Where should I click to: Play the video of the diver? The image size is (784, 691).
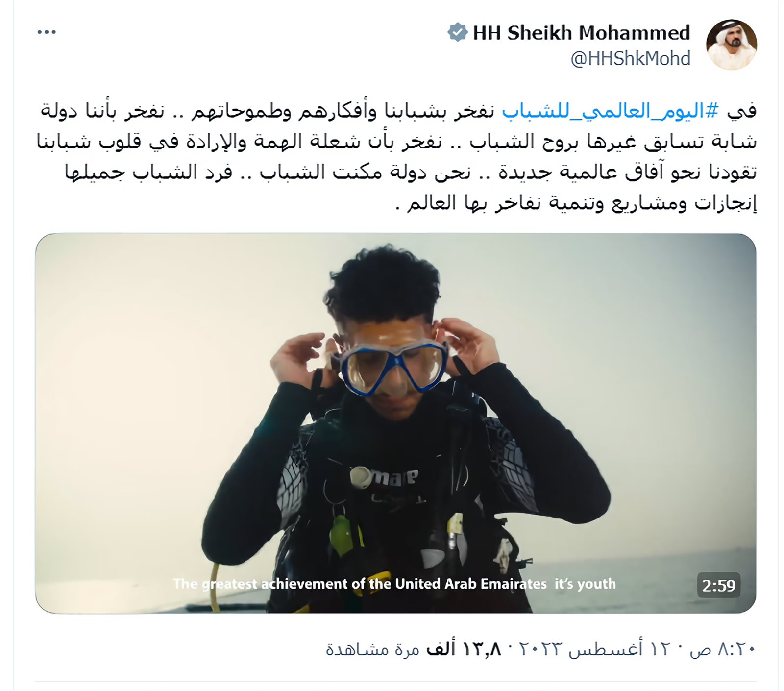click(x=395, y=423)
